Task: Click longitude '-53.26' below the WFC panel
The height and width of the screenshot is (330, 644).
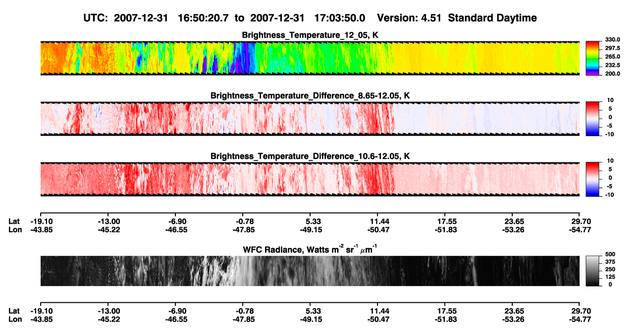Action: 514,319
